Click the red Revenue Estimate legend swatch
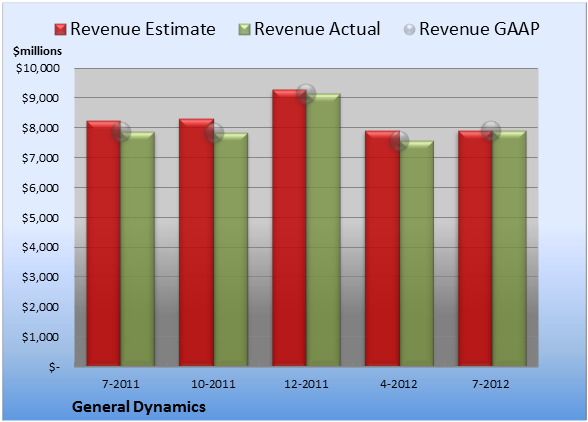This screenshot has width=588, height=422. point(60,29)
